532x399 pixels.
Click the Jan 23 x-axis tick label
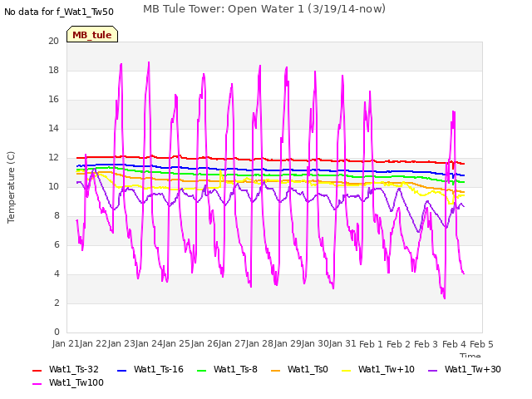coord(121,343)
